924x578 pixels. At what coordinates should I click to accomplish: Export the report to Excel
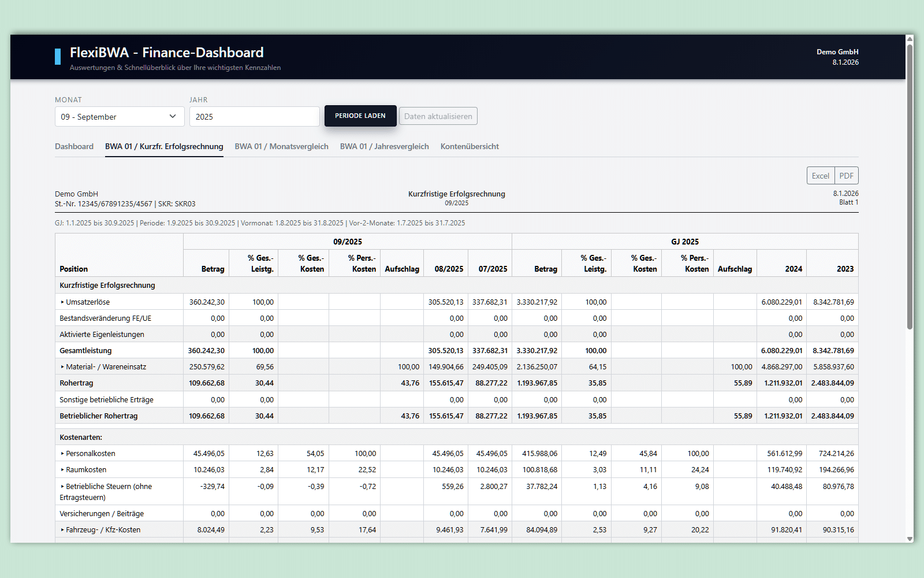(x=820, y=176)
